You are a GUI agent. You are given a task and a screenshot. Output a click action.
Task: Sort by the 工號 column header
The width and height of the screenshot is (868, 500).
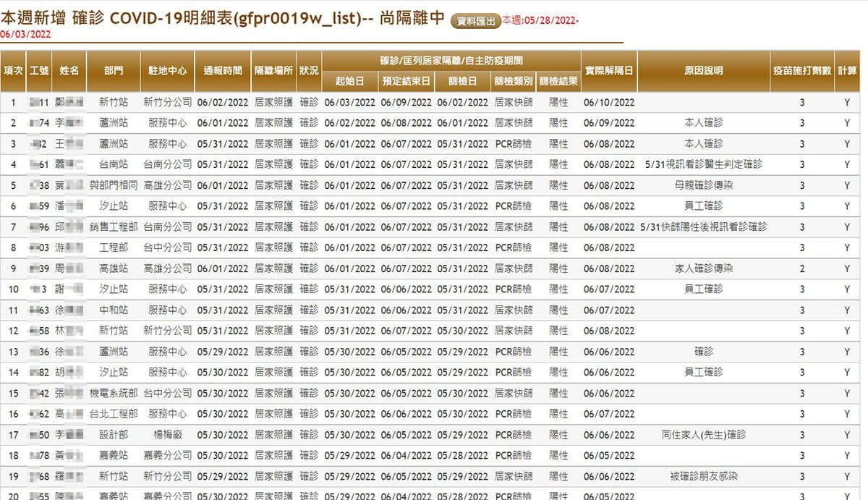39,71
